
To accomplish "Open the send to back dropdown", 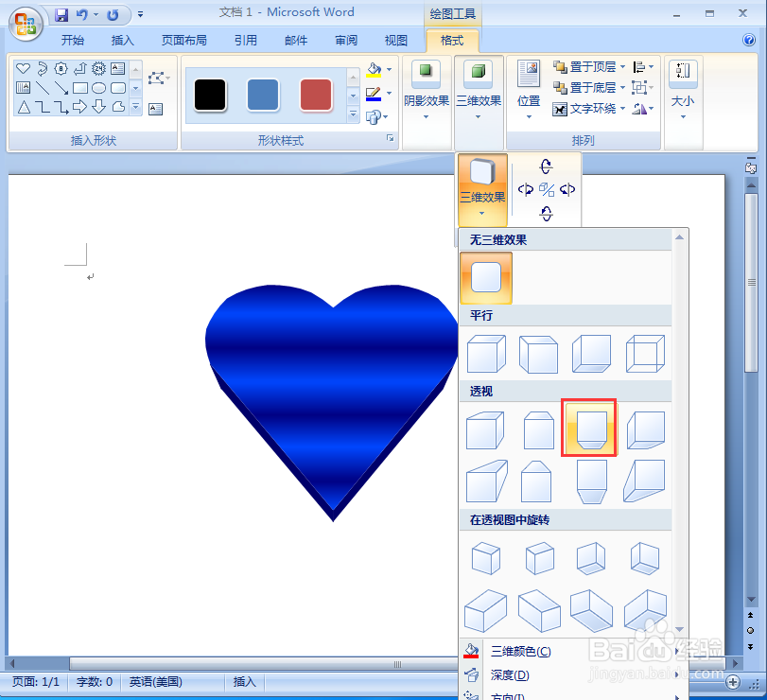I will tap(622, 88).
